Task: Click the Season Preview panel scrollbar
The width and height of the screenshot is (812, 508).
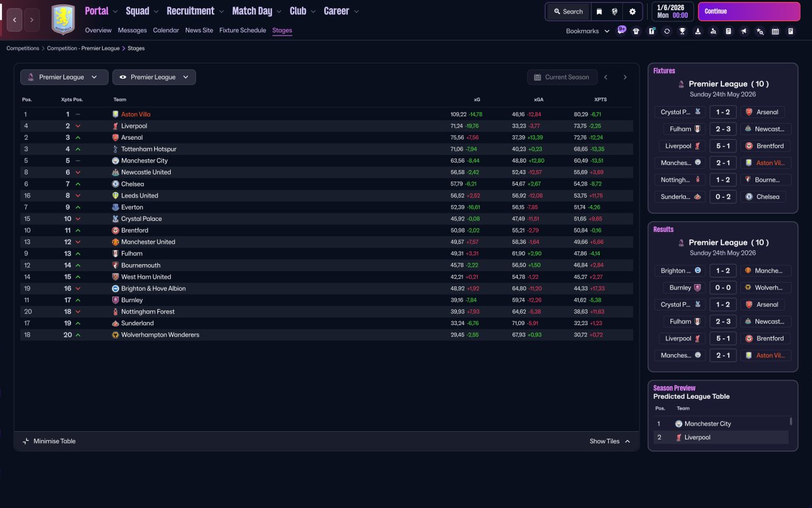Action: [790, 421]
